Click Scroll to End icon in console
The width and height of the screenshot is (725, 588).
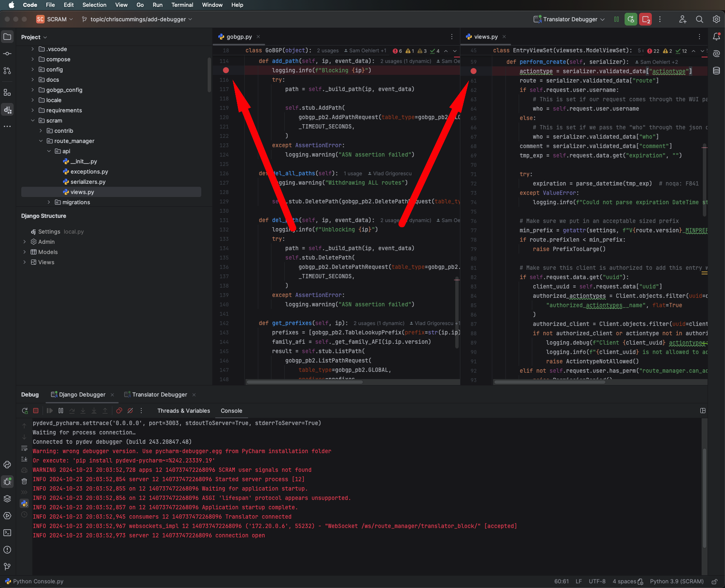(x=24, y=459)
